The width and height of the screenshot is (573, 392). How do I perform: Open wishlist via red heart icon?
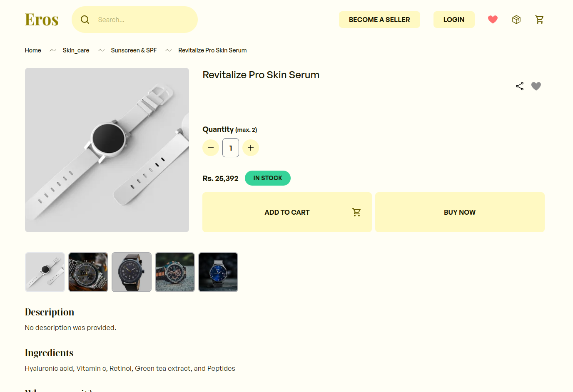(493, 20)
